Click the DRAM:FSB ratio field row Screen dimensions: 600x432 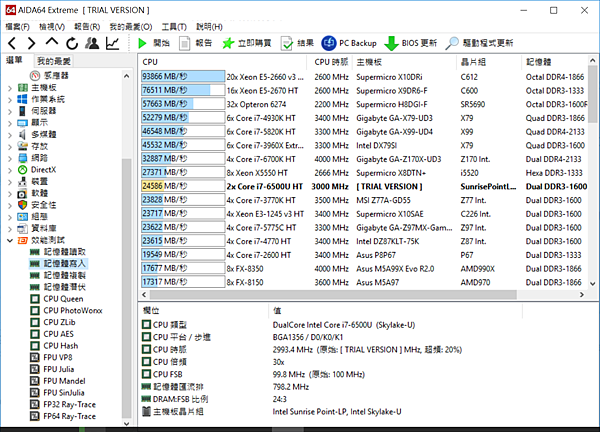tap(331, 399)
